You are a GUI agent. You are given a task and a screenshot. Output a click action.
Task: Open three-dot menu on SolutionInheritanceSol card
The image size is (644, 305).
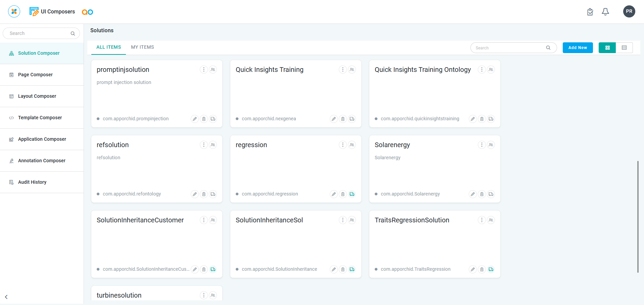tap(343, 220)
